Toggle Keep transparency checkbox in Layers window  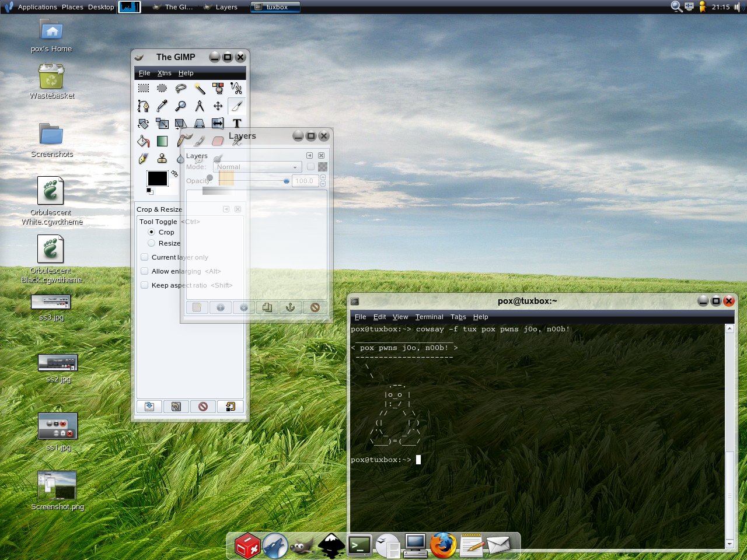pyautogui.click(x=310, y=167)
